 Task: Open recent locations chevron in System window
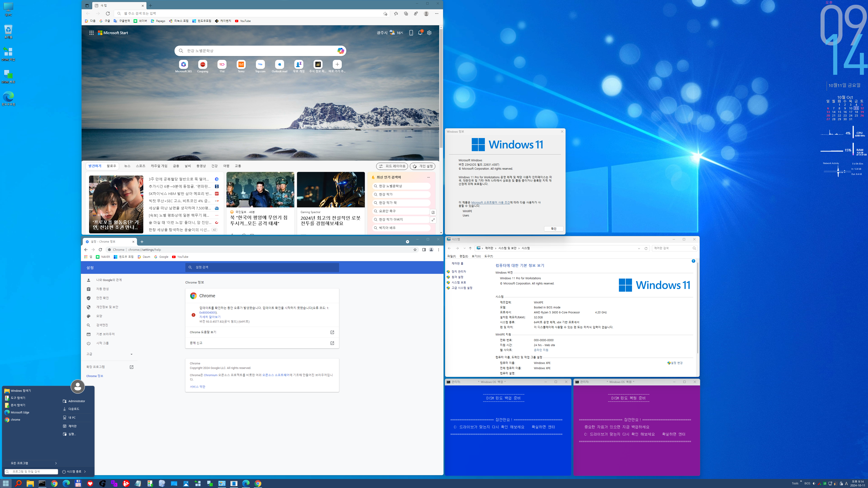click(464, 248)
